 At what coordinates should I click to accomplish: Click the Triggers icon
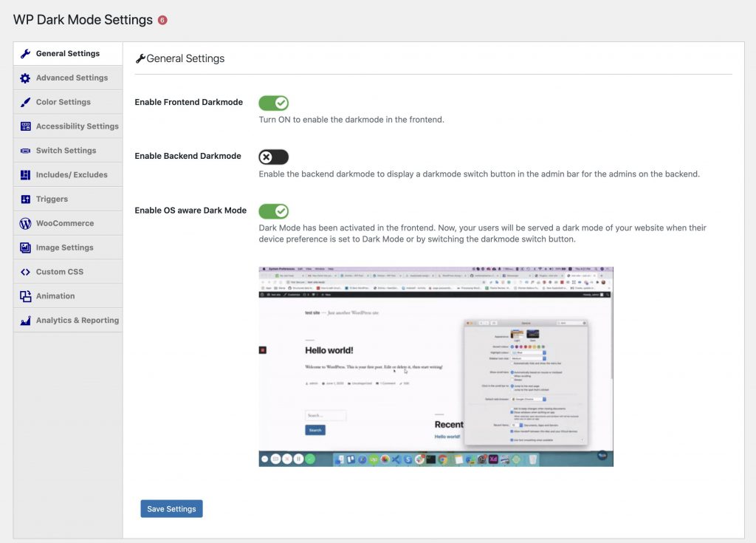click(26, 199)
